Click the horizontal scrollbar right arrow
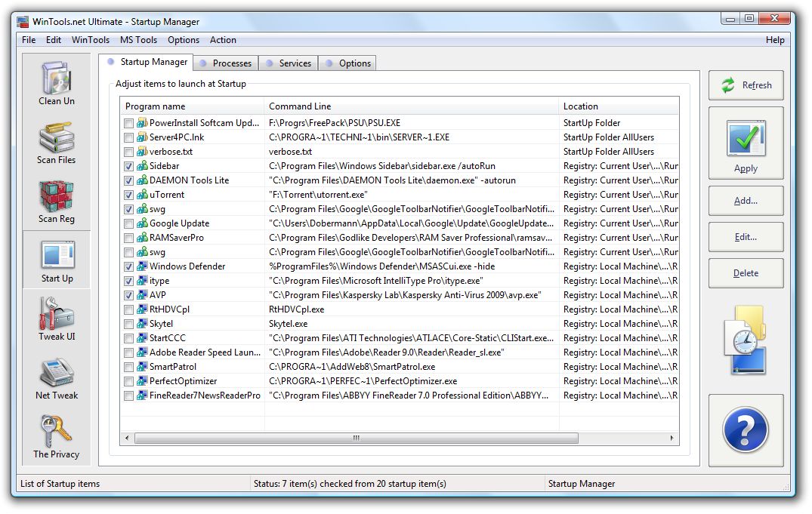The width and height of the screenshot is (812, 514). [672, 439]
